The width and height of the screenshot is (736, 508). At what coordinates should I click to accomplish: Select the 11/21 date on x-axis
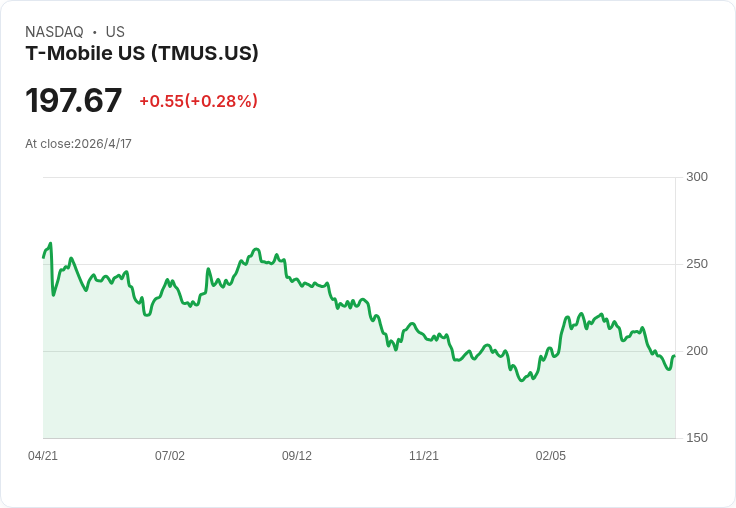click(x=424, y=456)
